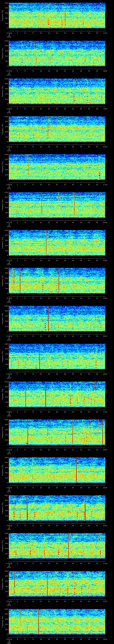Click the 17:00 end time label
The height and width of the screenshot is (644, 114).
click(105, 33)
